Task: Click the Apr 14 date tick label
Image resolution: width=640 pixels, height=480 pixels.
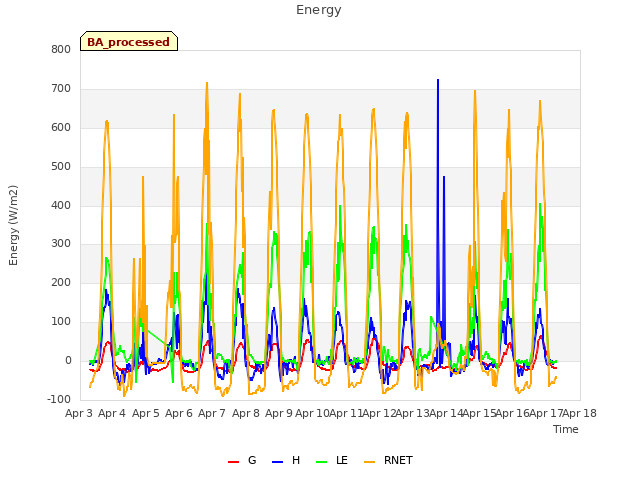Action: tap(446, 413)
